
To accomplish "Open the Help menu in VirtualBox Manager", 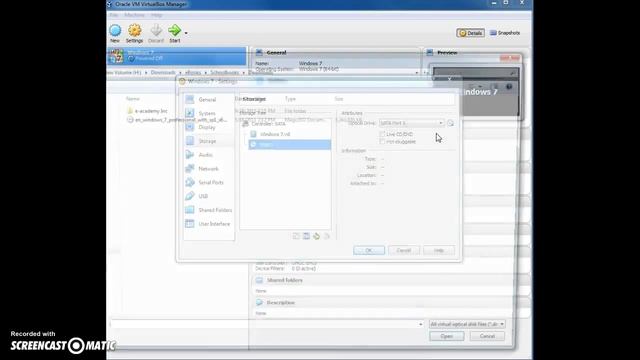I will [x=156, y=15].
